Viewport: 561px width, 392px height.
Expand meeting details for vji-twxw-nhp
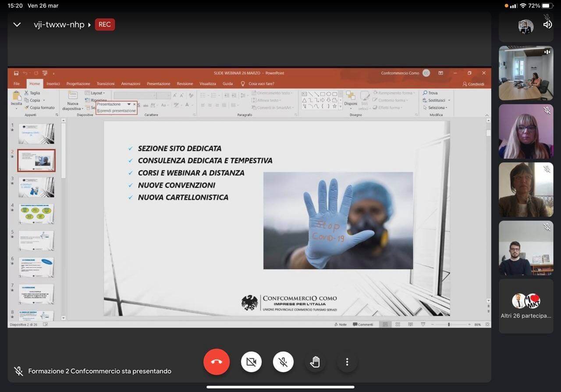point(59,25)
